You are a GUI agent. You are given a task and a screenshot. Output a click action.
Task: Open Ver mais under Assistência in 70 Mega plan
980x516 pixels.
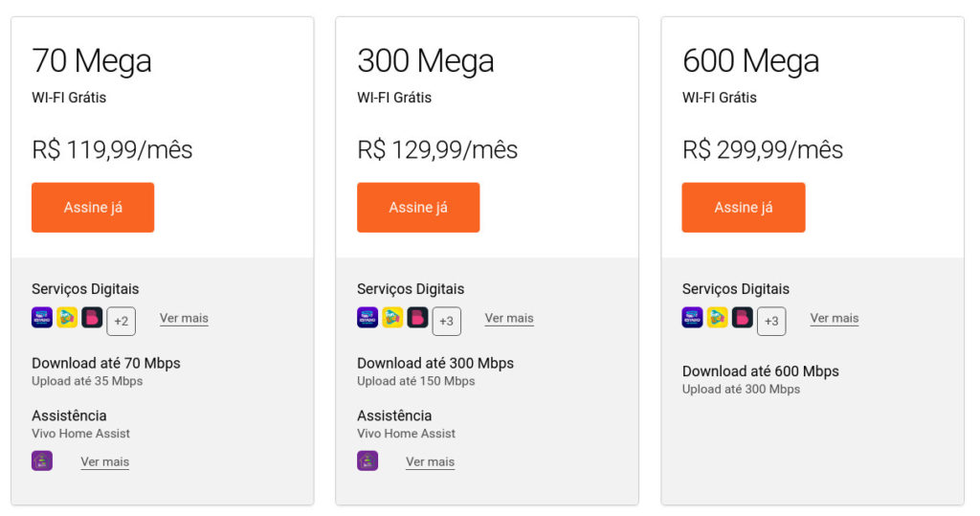[105, 462]
